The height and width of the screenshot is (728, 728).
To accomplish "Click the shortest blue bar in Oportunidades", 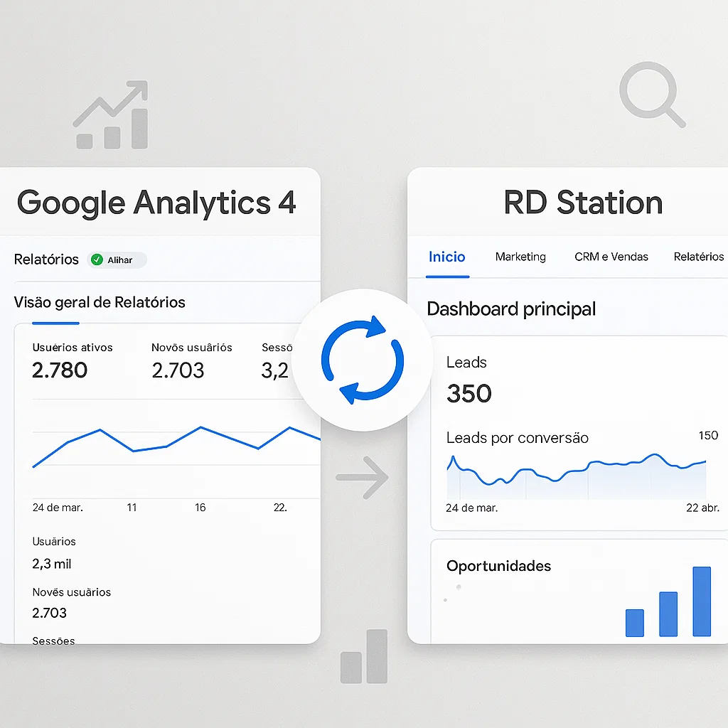I will click(x=635, y=623).
